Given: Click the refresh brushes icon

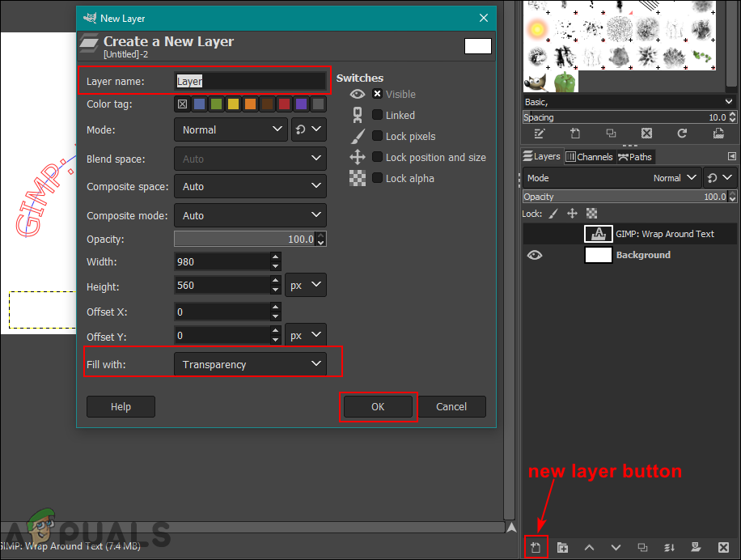Looking at the screenshot, I should pyautogui.click(x=682, y=134).
